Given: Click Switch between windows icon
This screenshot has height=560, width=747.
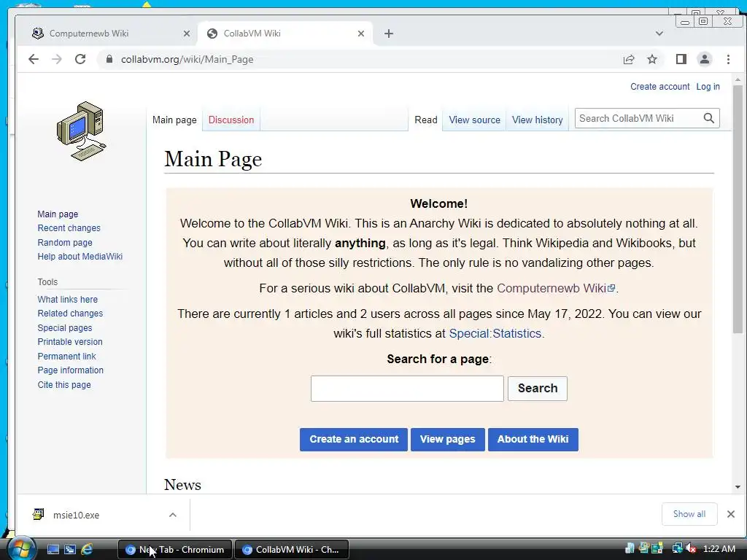Looking at the screenshot, I should pyautogui.click(x=69, y=550).
